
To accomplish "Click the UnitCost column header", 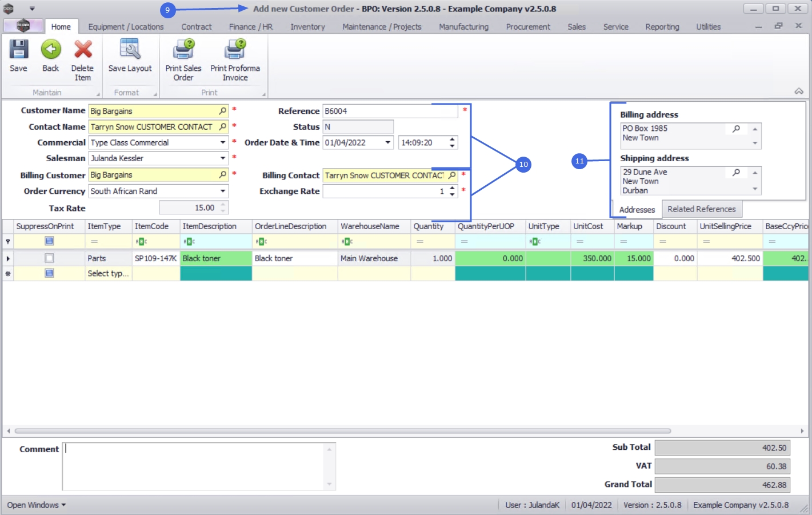I will [x=593, y=226].
